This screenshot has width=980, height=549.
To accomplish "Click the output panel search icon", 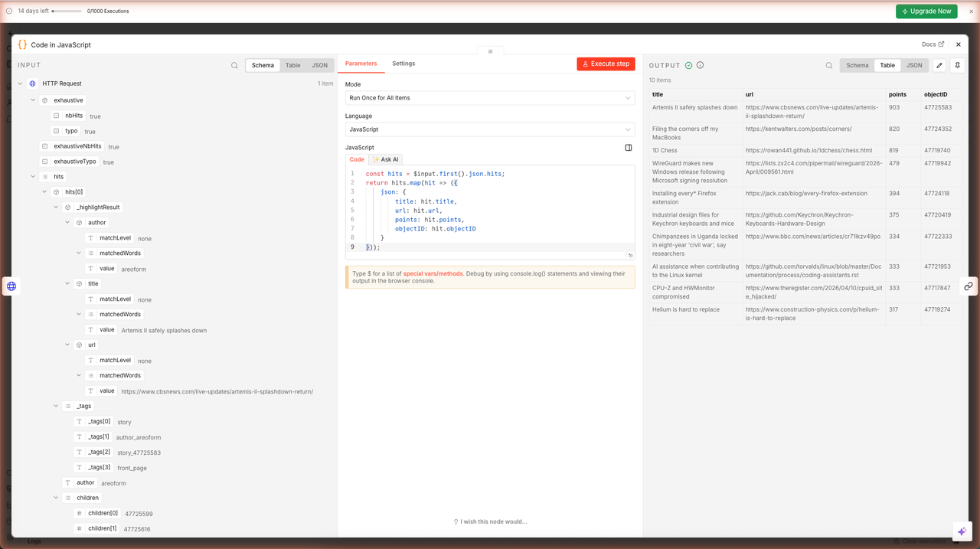I will [x=828, y=66].
